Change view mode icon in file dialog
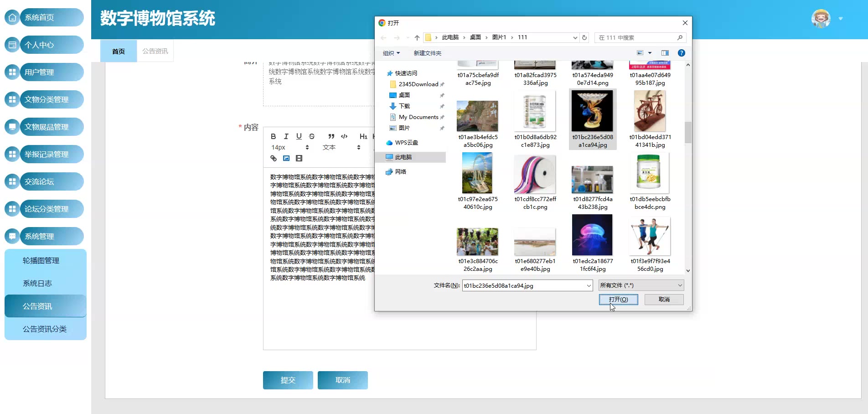Screen dimensions: 868x414 (640, 53)
